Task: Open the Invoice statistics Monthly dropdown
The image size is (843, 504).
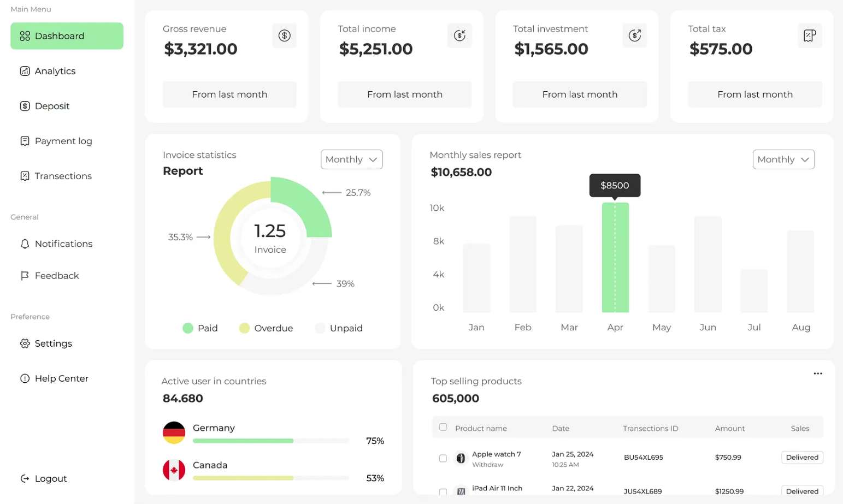Action: point(351,159)
